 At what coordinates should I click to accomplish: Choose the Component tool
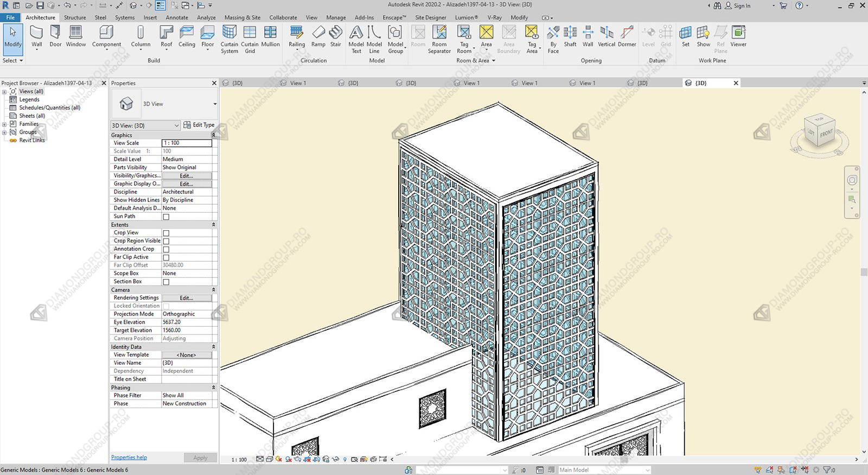106,37
